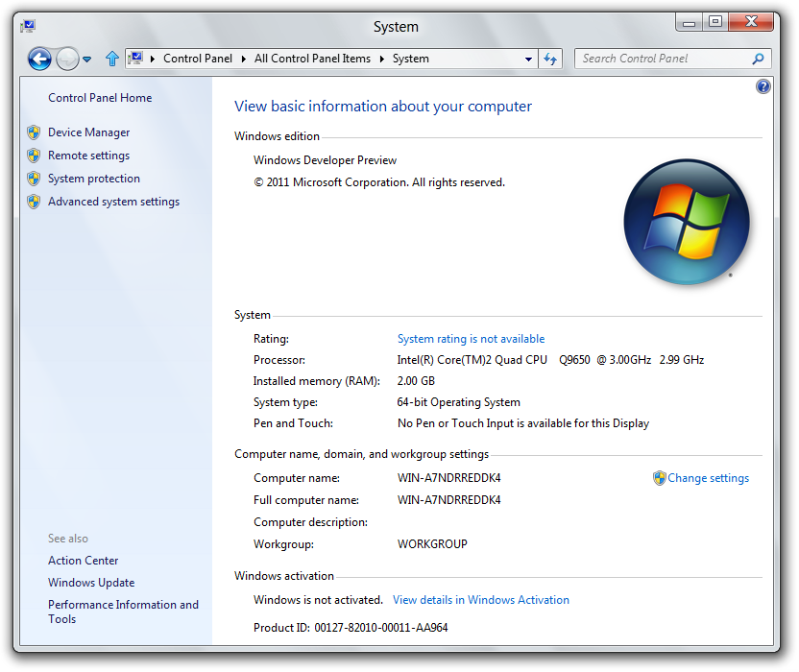
Task: Click the Back navigation arrow button
Action: coord(39,60)
